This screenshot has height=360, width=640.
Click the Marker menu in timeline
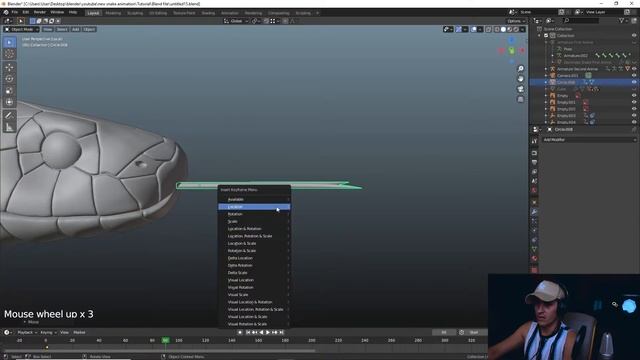tap(79, 332)
